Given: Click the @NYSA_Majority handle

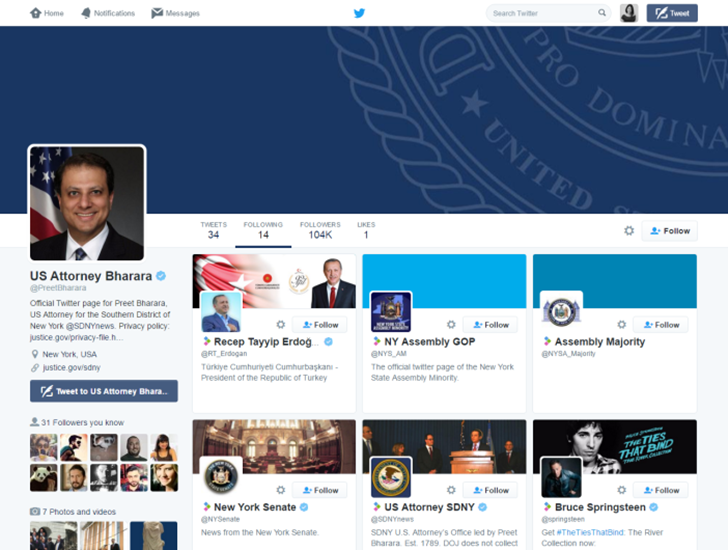Looking at the screenshot, I should (x=568, y=354).
